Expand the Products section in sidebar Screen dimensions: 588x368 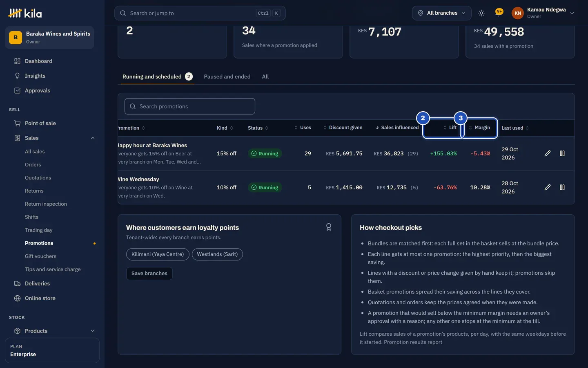click(93, 331)
